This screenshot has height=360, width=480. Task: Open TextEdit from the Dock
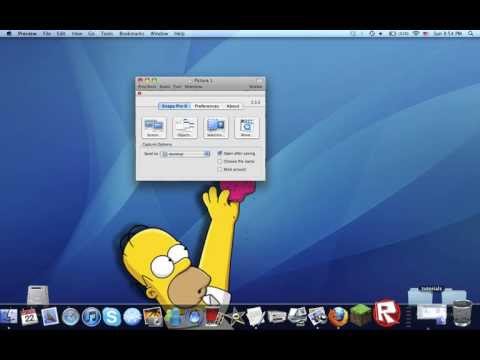[255, 317]
